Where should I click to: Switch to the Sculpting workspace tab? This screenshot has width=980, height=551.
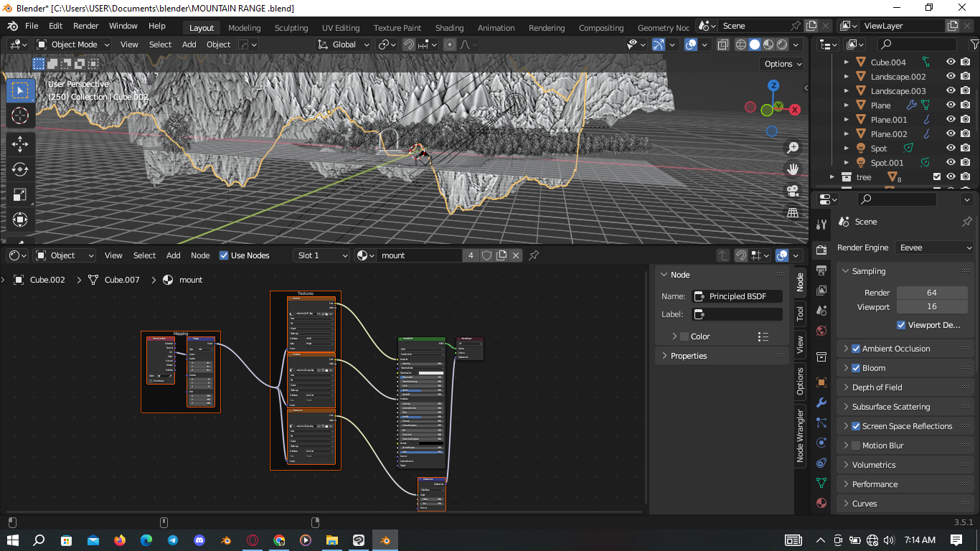(x=291, y=28)
